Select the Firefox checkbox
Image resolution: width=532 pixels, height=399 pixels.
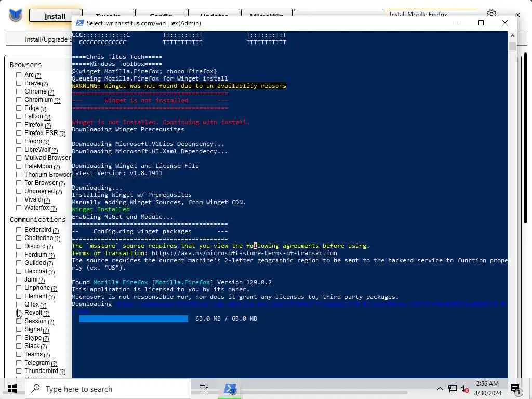[x=19, y=125]
